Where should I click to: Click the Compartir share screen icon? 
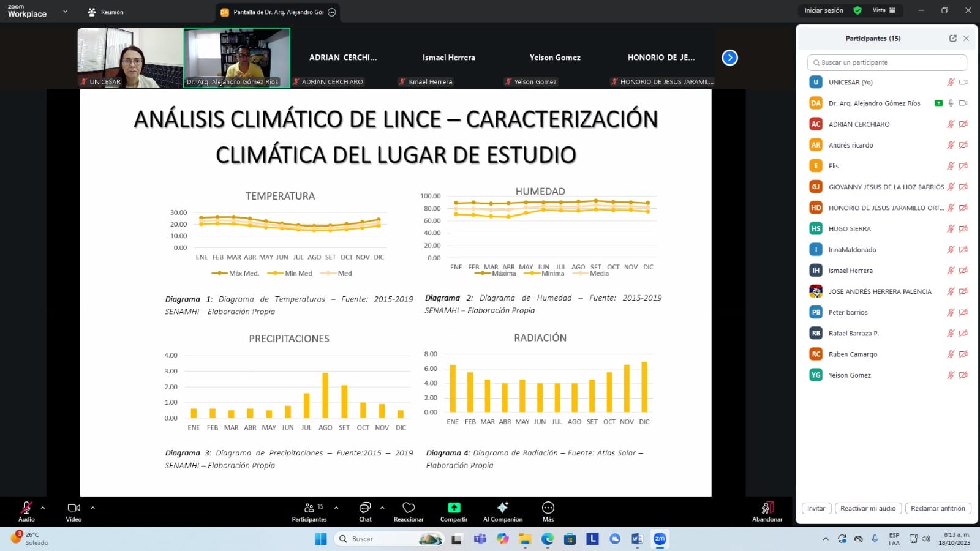point(454,508)
